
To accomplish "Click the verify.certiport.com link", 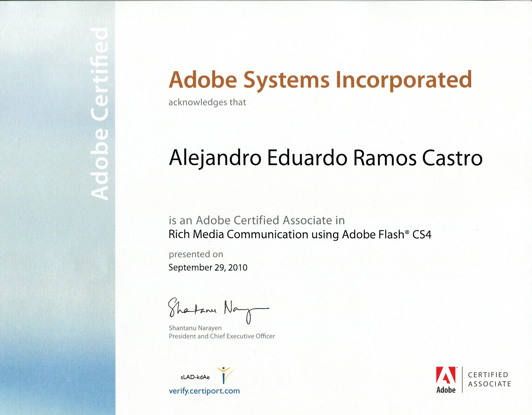I will 204,391.
